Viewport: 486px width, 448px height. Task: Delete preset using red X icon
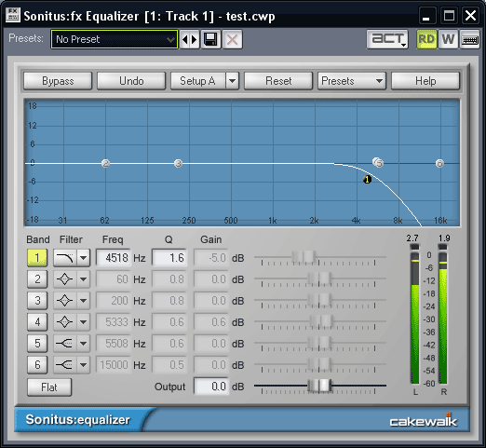232,39
